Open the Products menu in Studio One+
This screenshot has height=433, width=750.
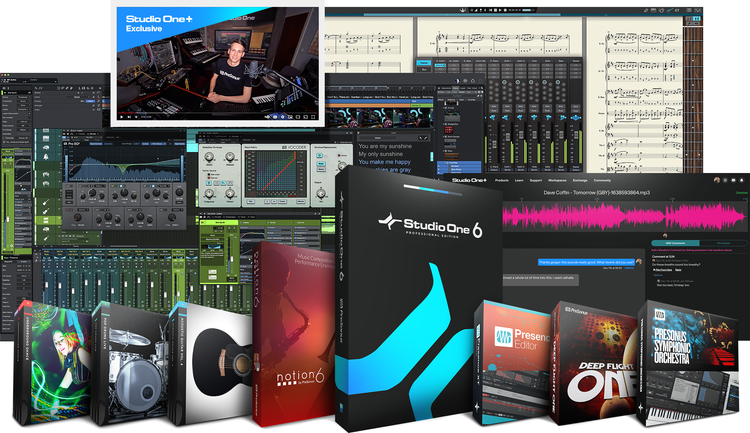[x=503, y=180]
